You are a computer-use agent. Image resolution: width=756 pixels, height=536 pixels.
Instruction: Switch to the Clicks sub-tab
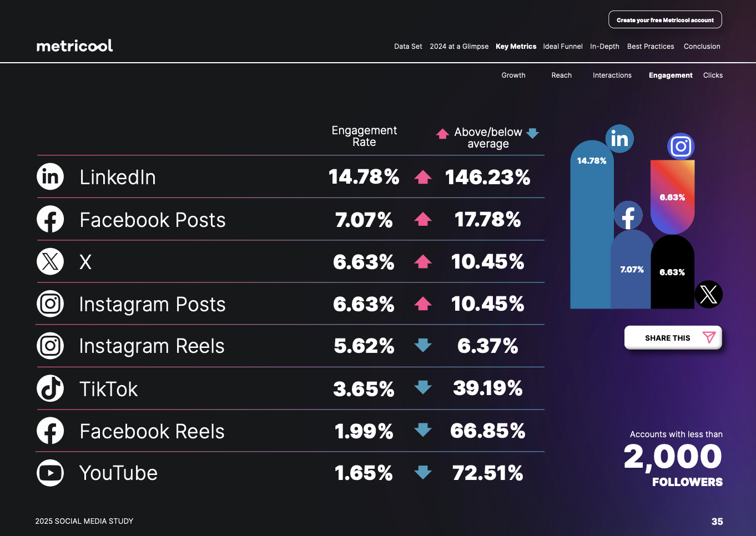point(713,75)
